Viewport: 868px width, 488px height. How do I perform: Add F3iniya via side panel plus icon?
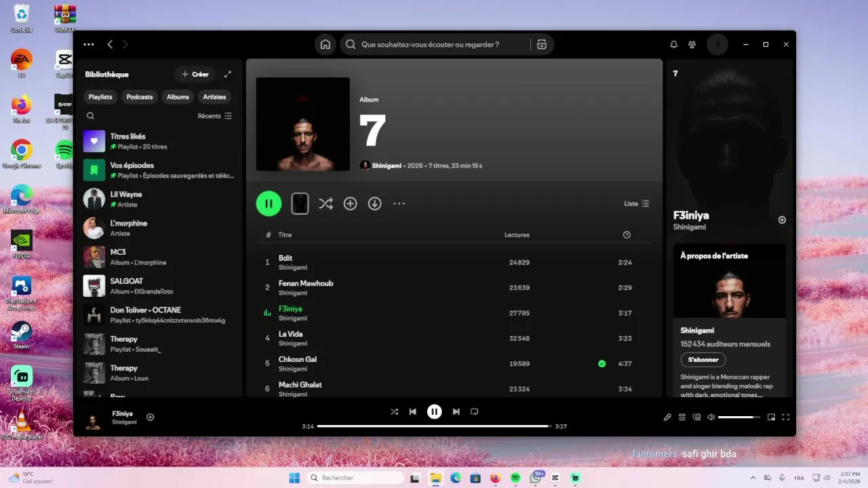click(x=782, y=220)
